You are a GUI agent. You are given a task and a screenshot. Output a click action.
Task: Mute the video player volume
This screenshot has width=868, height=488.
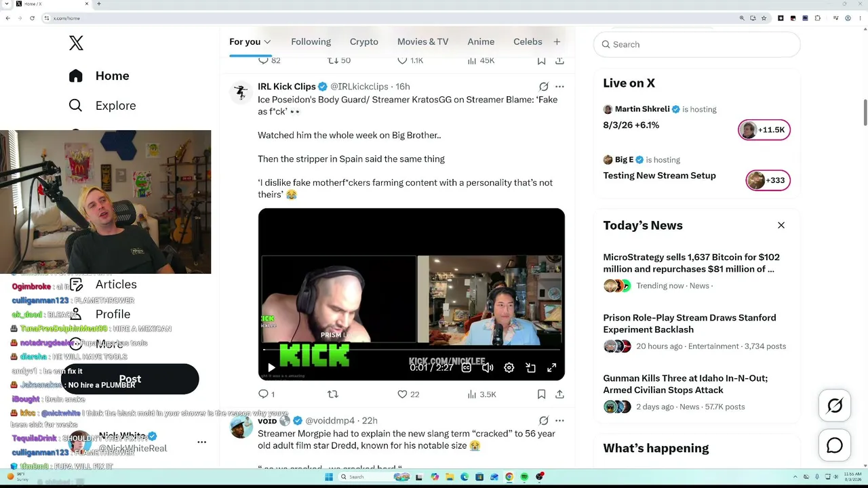(x=488, y=368)
